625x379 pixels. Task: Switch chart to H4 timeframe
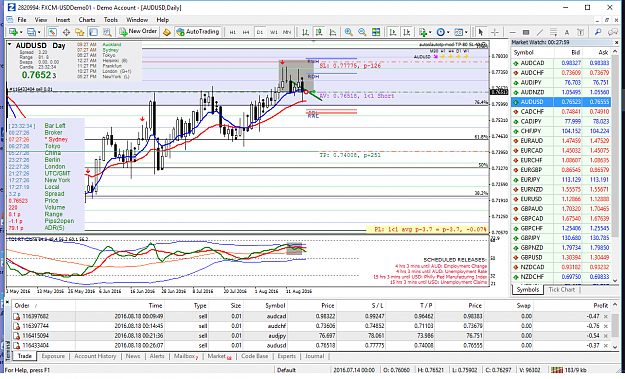(x=246, y=32)
